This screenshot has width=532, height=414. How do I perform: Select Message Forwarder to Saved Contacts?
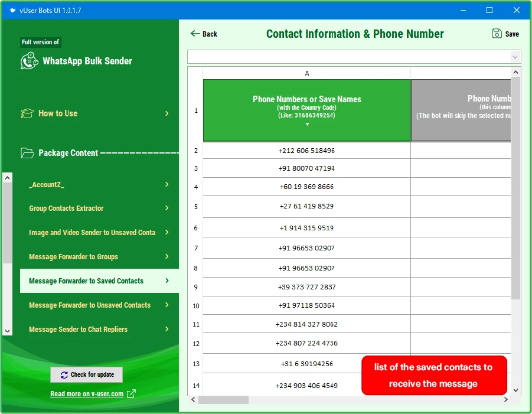pos(99,281)
